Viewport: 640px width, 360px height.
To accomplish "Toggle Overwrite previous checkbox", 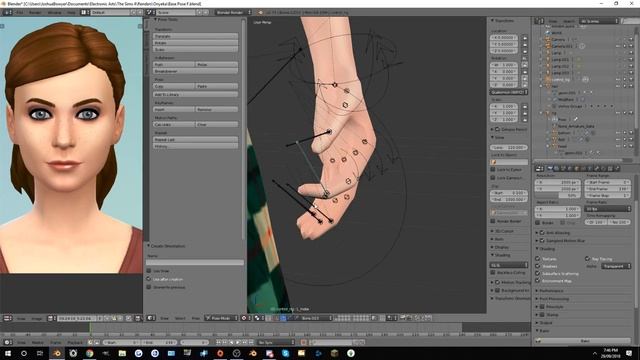I will coord(149,287).
